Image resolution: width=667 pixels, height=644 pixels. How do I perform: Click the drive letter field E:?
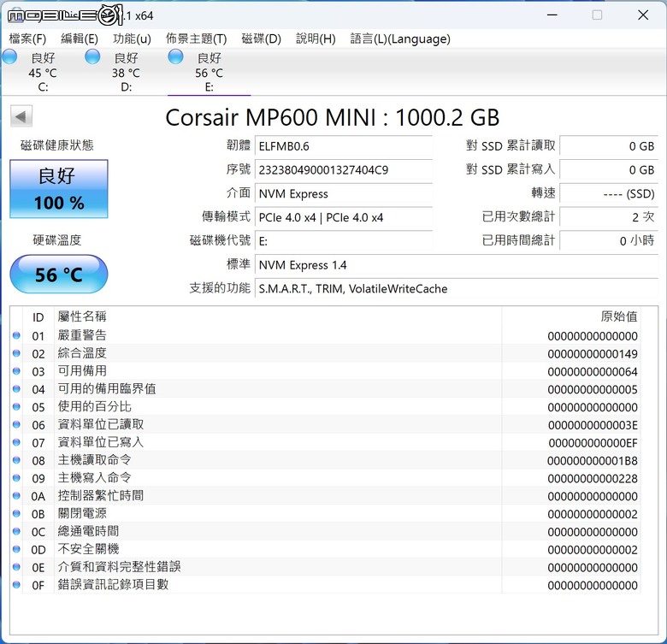click(x=344, y=241)
